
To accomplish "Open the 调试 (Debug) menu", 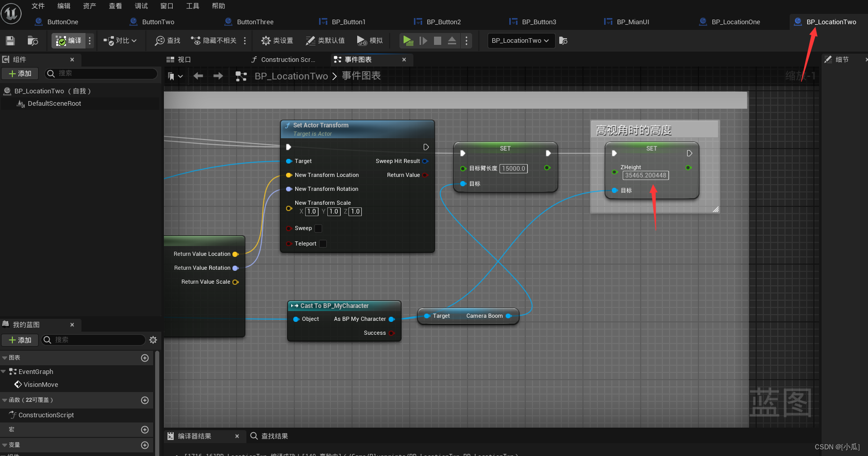I will pyautogui.click(x=141, y=6).
